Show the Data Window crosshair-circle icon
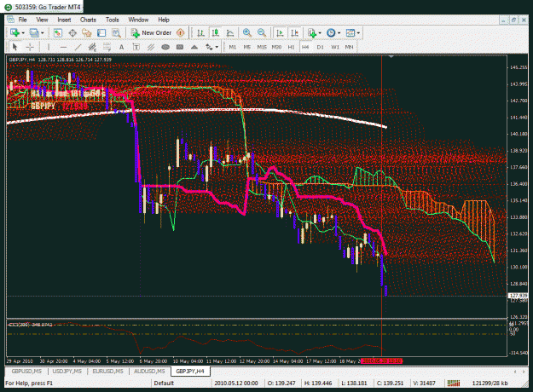The height and width of the screenshot is (392, 533). click(72, 33)
